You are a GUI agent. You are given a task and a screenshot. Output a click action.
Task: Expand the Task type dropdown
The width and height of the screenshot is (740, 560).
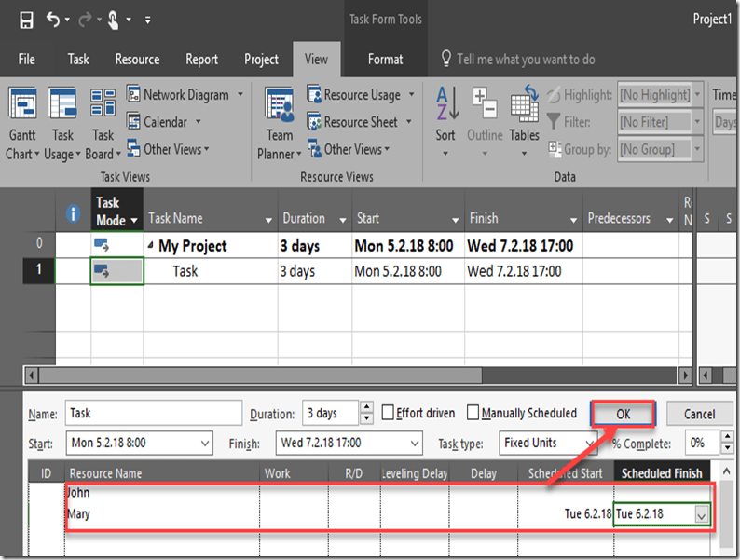(588, 443)
